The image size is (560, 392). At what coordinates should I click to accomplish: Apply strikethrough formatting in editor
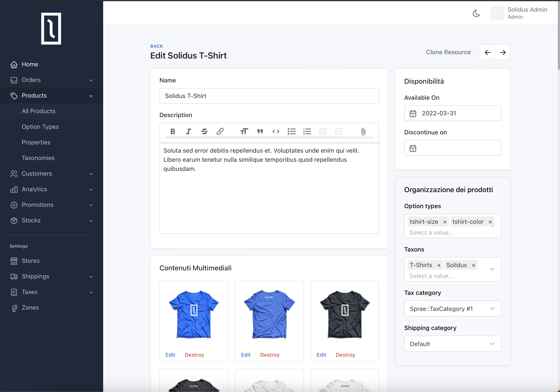click(x=204, y=132)
